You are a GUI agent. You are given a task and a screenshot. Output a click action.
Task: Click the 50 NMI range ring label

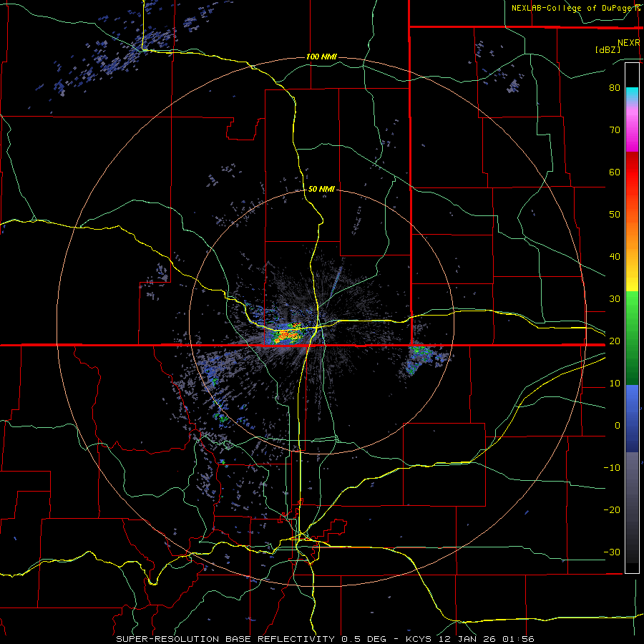321,189
